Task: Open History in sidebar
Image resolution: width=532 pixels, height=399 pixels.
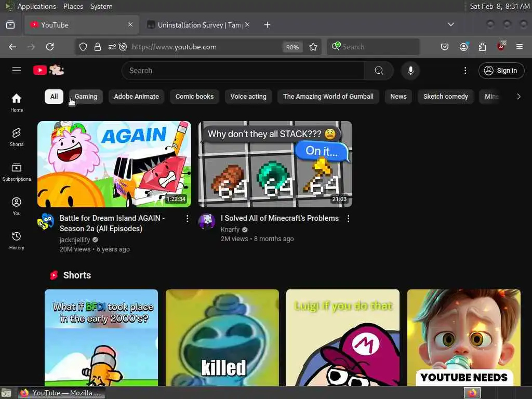Action: (17, 241)
